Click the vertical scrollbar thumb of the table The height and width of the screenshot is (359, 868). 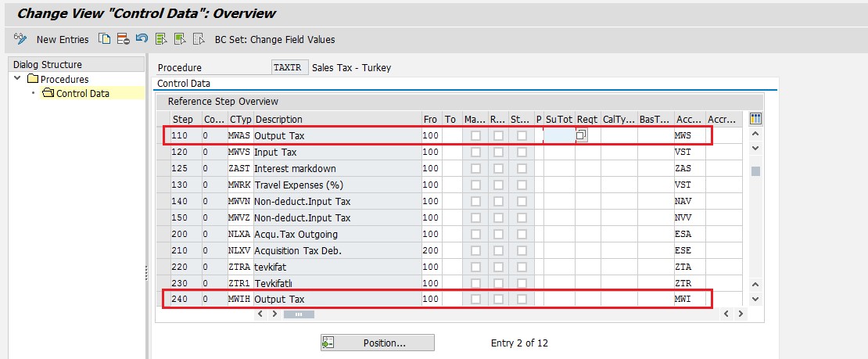click(x=755, y=171)
